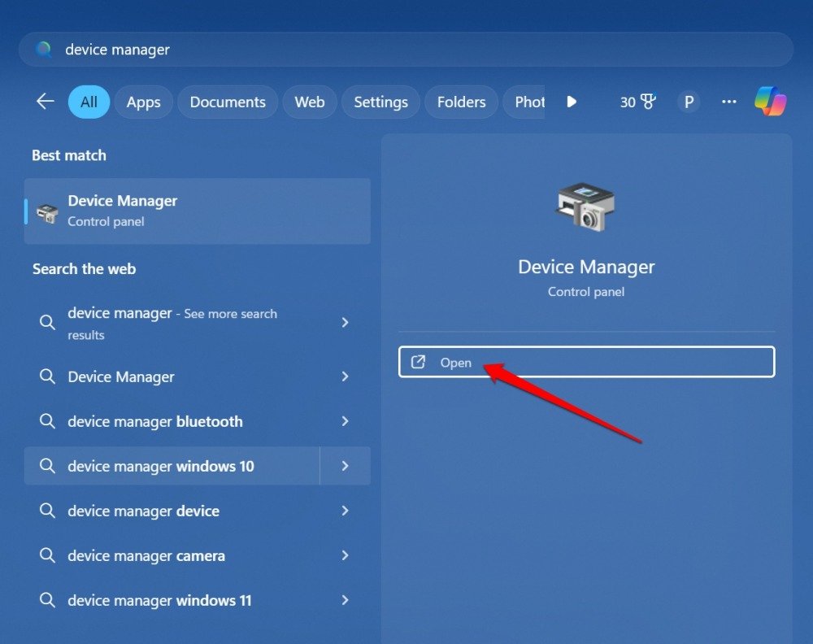The width and height of the screenshot is (813, 644).
Task: Expand chevron for 'device manager windows 10'
Action: (345, 466)
